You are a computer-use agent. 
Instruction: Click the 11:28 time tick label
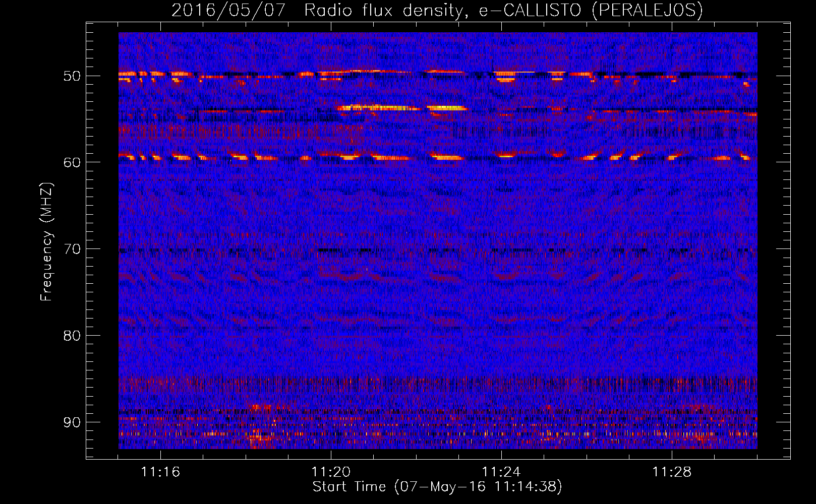(x=672, y=472)
